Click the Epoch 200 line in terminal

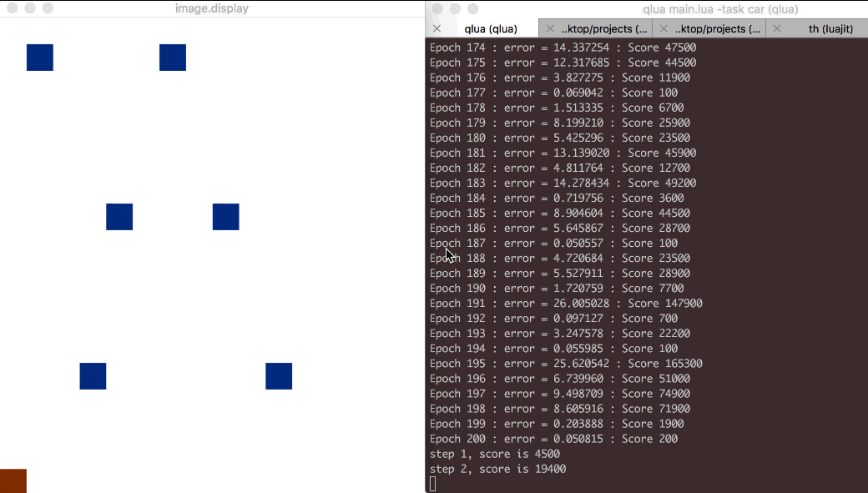(553, 439)
